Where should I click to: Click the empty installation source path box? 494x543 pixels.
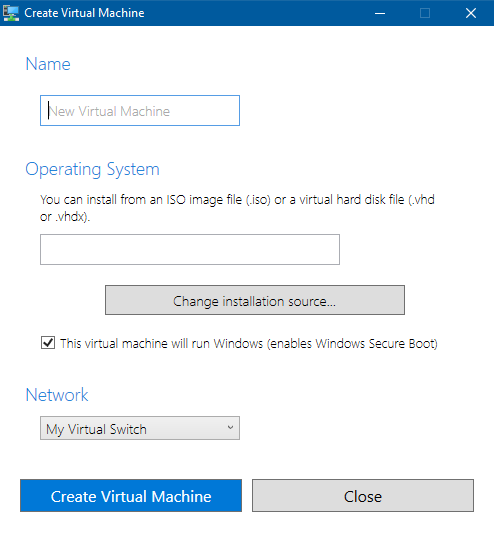click(x=190, y=249)
